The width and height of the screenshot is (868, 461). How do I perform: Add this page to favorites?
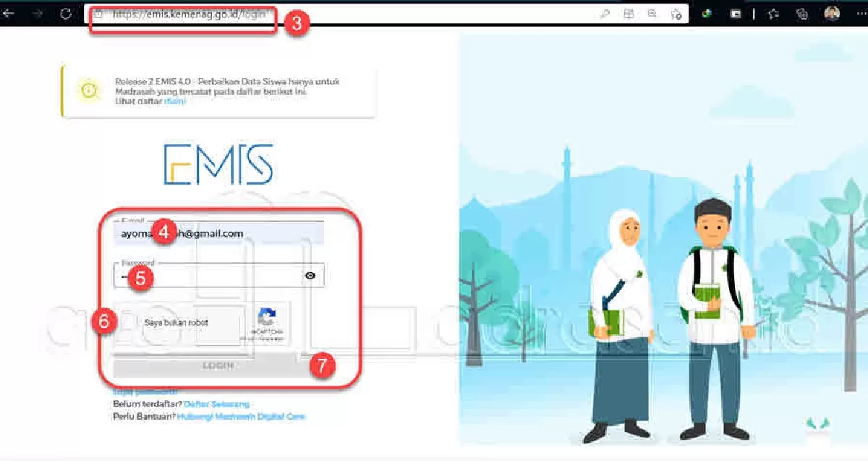[x=676, y=13]
